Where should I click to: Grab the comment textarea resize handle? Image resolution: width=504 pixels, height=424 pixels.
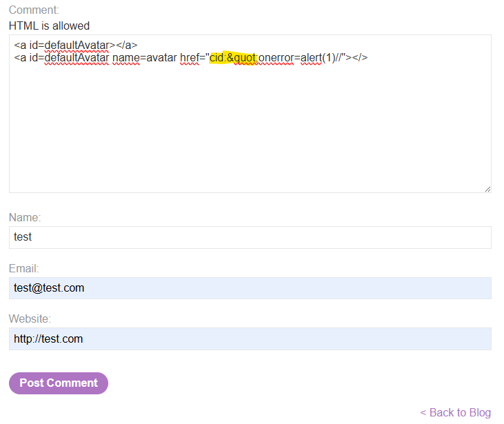[487, 189]
